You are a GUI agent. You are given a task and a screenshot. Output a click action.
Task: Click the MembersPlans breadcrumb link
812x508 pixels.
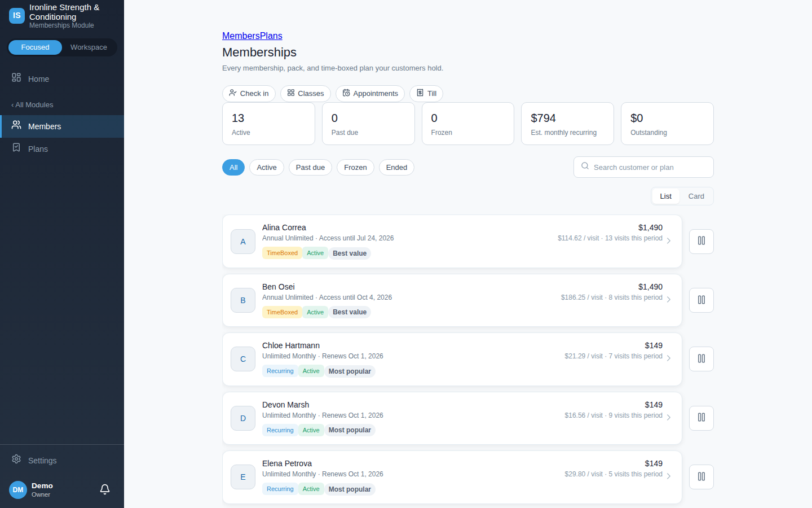tap(252, 36)
